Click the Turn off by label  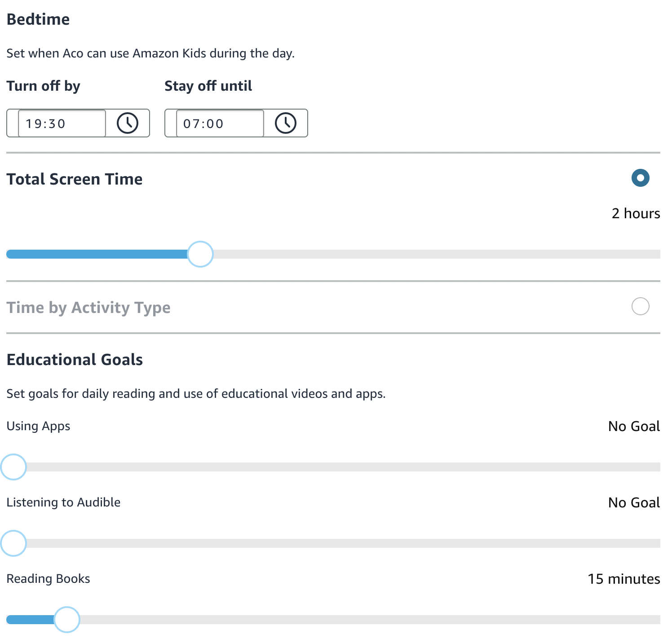(43, 86)
